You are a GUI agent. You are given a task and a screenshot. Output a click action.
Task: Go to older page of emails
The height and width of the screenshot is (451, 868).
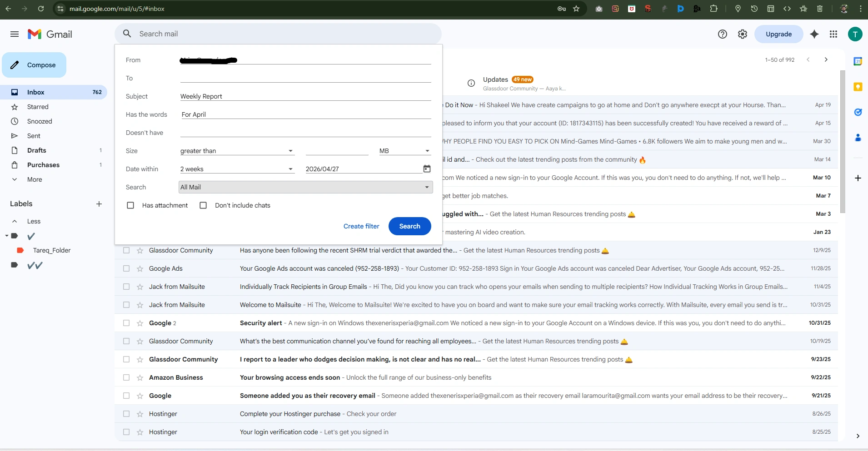click(x=826, y=59)
